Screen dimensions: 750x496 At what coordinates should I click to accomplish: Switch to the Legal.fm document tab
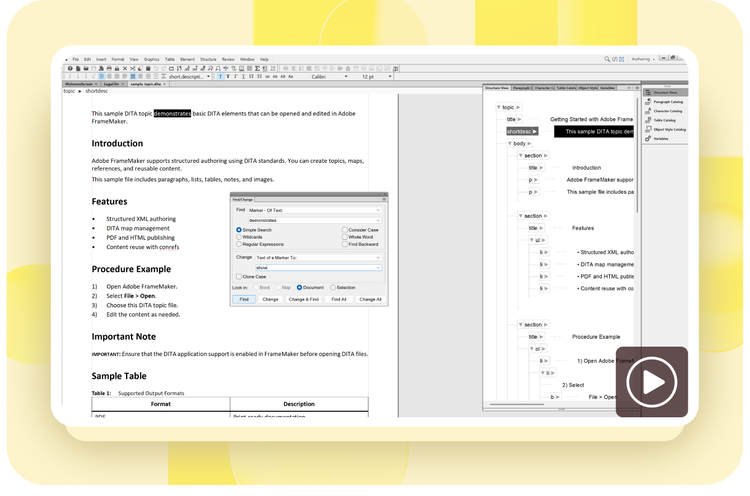pos(114,84)
